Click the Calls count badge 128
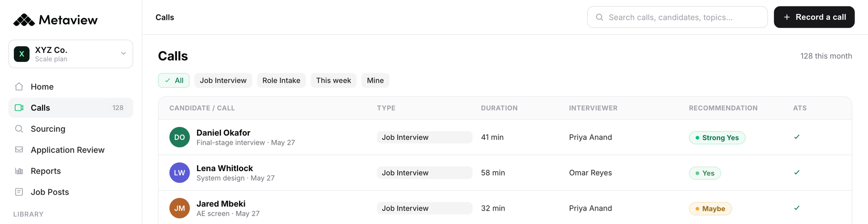Screen dimensions: 868x224 click(118, 108)
